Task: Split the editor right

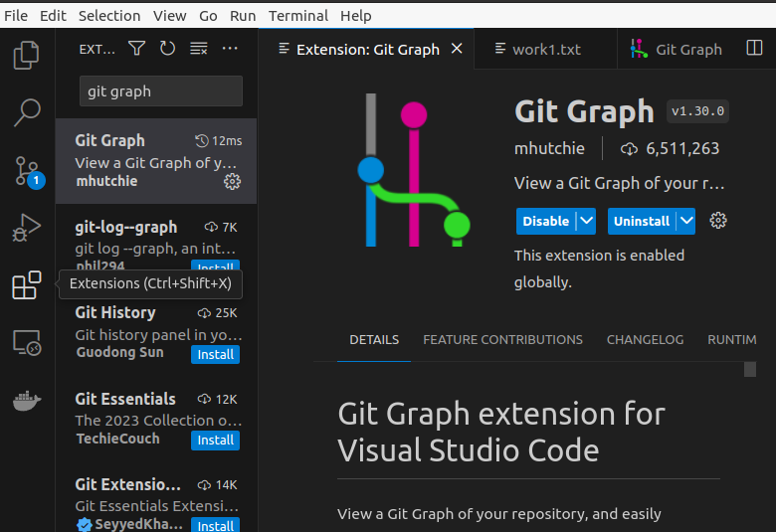Action: click(754, 48)
